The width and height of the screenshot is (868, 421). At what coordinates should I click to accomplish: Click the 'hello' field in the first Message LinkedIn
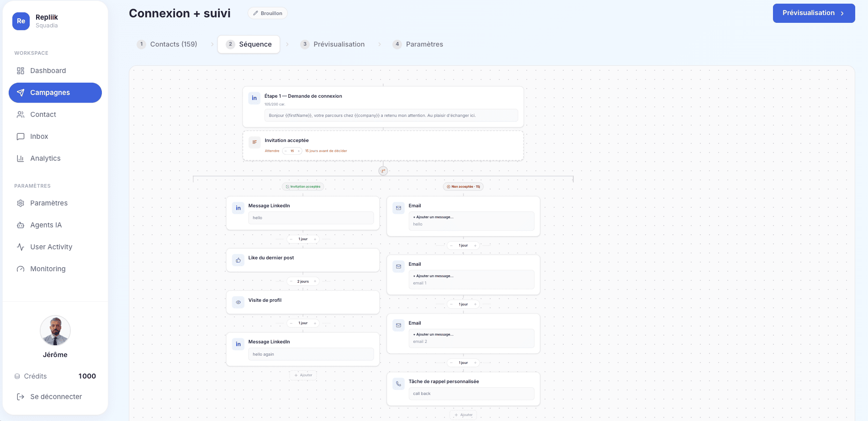311,218
